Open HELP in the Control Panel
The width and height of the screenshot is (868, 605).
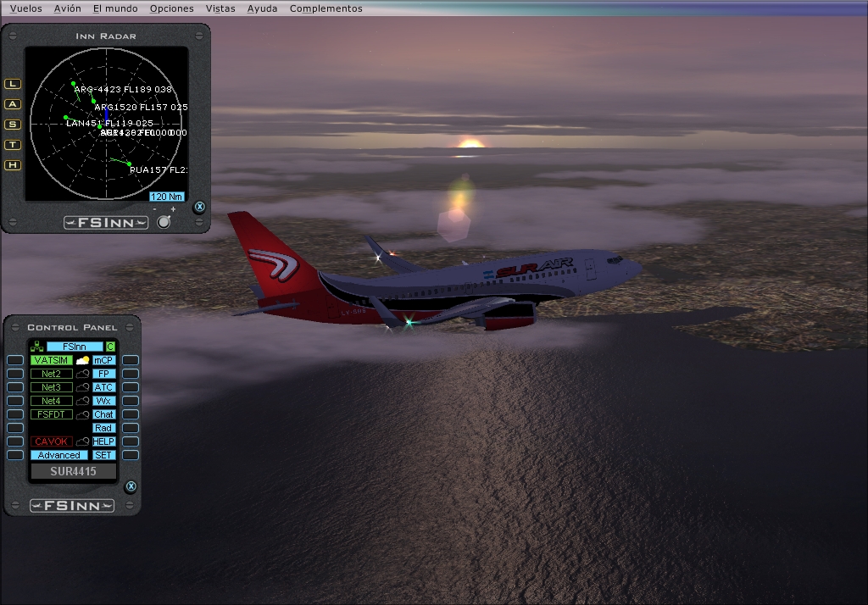pyautogui.click(x=103, y=441)
